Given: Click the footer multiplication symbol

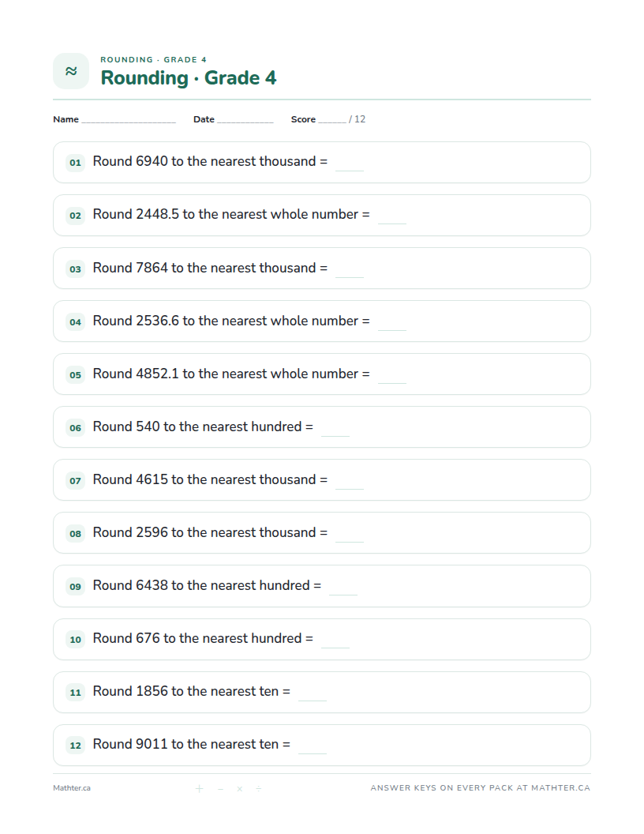Looking at the screenshot, I should 240,789.
